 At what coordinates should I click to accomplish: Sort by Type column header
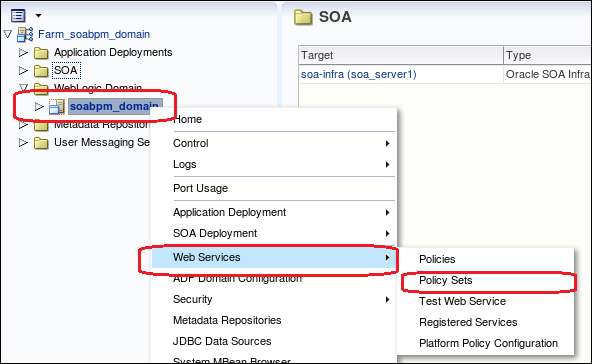(x=547, y=56)
